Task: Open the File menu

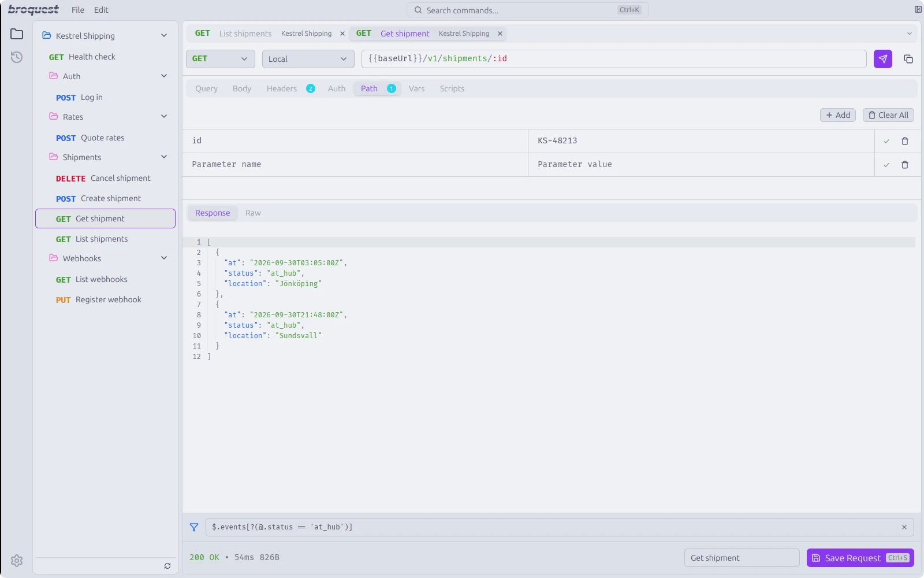Action: 78,10
